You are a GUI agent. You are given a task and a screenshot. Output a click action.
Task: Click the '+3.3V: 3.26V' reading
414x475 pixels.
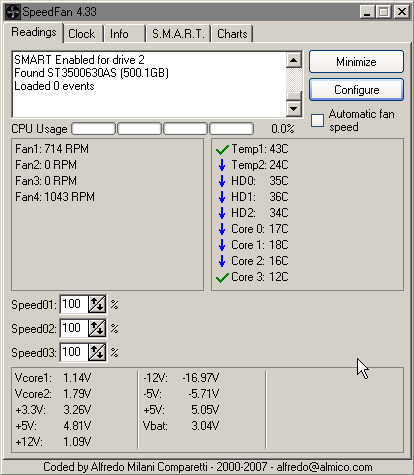click(53, 410)
